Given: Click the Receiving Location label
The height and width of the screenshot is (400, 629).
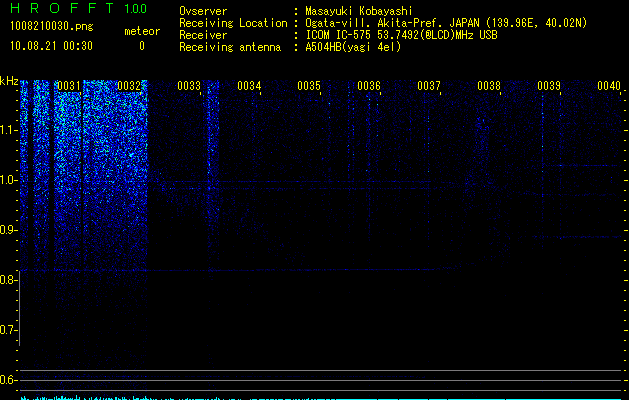Looking at the screenshot, I should (x=233, y=23).
